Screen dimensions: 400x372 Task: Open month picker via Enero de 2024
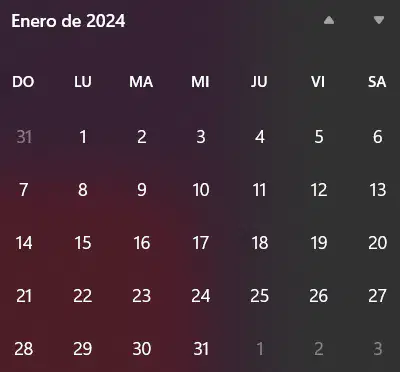pos(68,21)
